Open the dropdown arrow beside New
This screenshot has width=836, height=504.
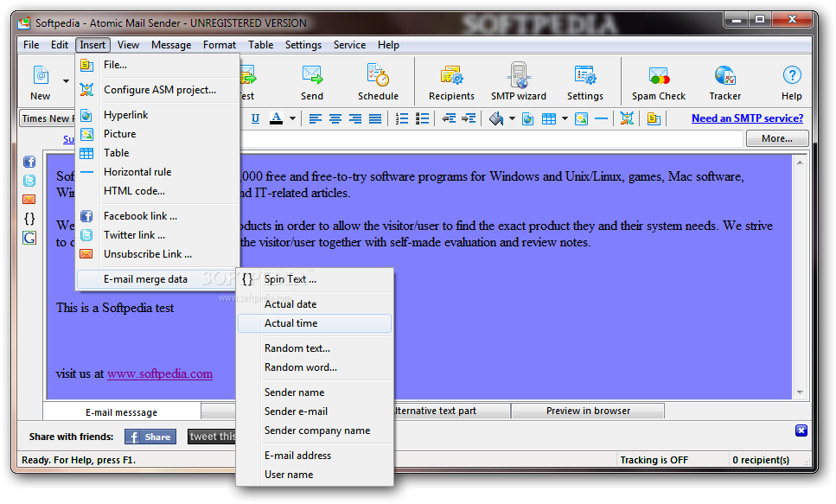click(x=66, y=81)
